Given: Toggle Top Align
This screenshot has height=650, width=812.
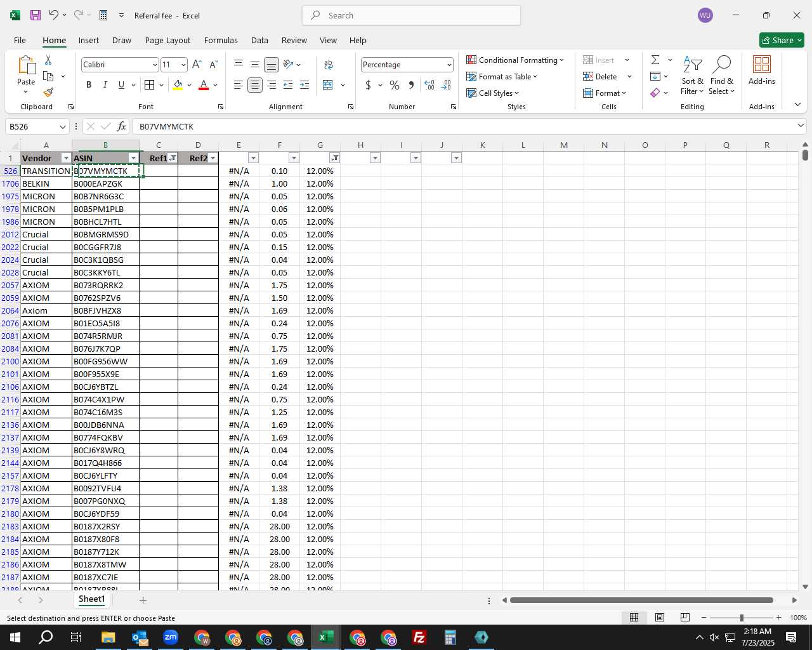Looking at the screenshot, I should (x=239, y=65).
